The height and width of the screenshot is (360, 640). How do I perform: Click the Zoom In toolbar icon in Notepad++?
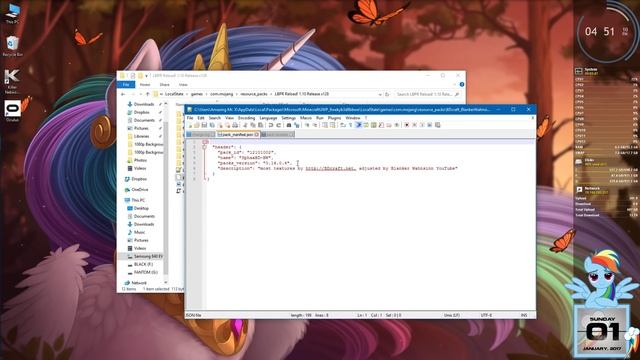(x=307, y=125)
